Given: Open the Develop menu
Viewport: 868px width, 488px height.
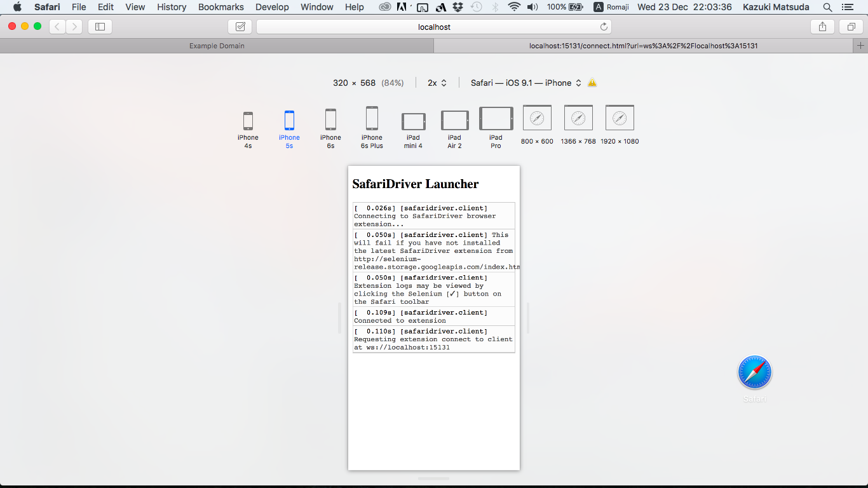Looking at the screenshot, I should pyautogui.click(x=272, y=7).
